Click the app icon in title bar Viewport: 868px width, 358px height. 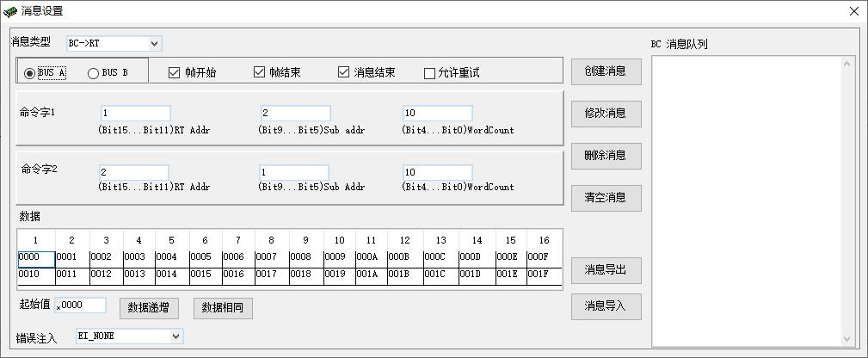coord(10,11)
